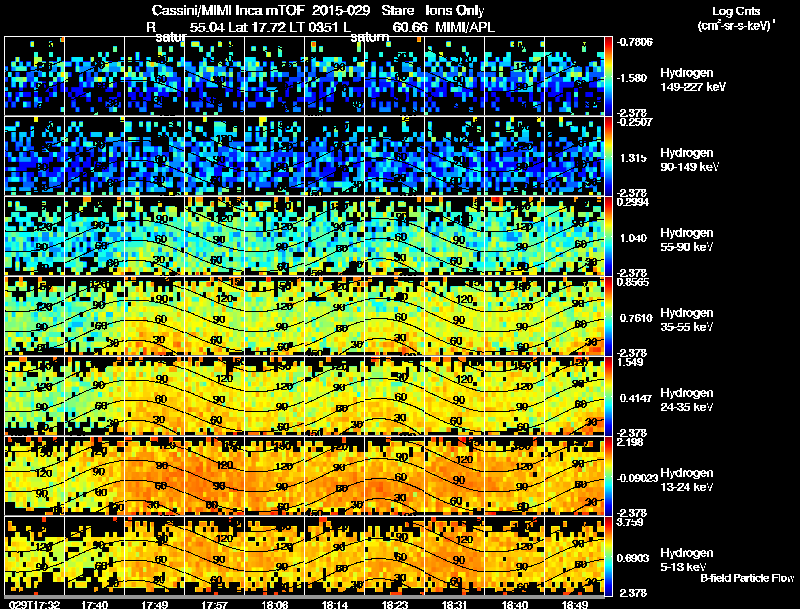Screen dimensions: 800x609
Task: Click the '0.8565' color scale value
Action: pos(633,282)
